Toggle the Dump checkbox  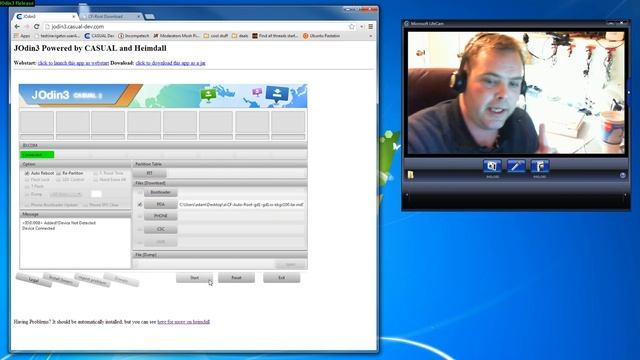click(27, 194)
